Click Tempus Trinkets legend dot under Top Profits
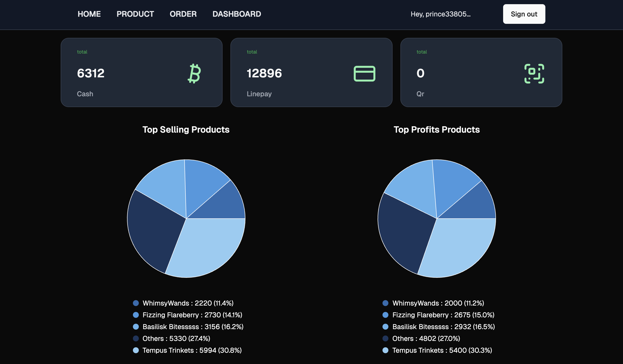The width and height of the screenshot is (623, 364). [x=385, y=350]
